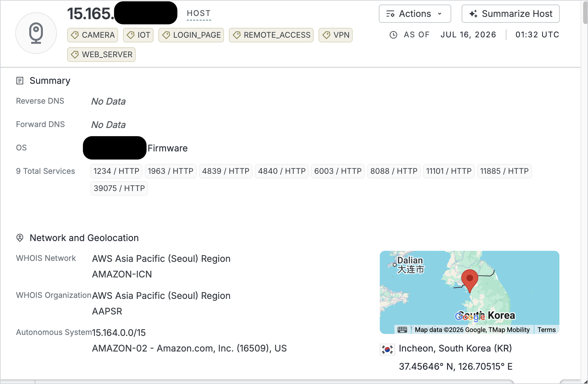Click the Network and Geolocation pin icon
The height and width of the screenshot is (384, 588).
tap(20, 238)
